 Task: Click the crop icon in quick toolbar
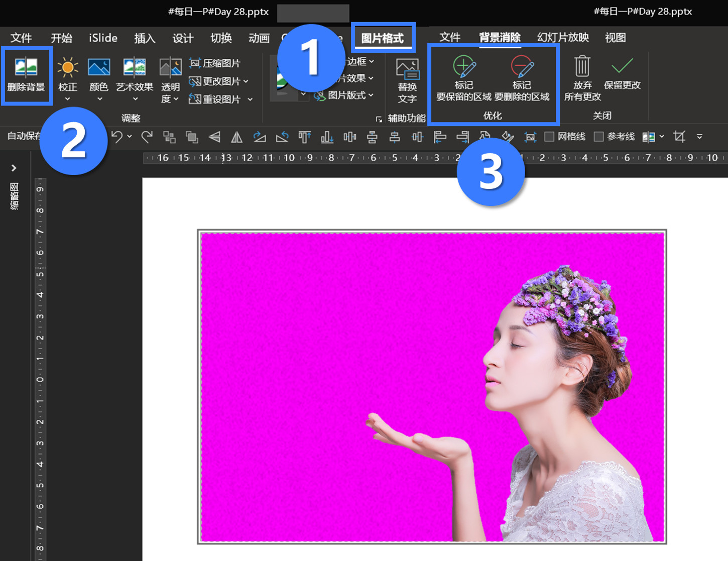(x=679, y=137)
